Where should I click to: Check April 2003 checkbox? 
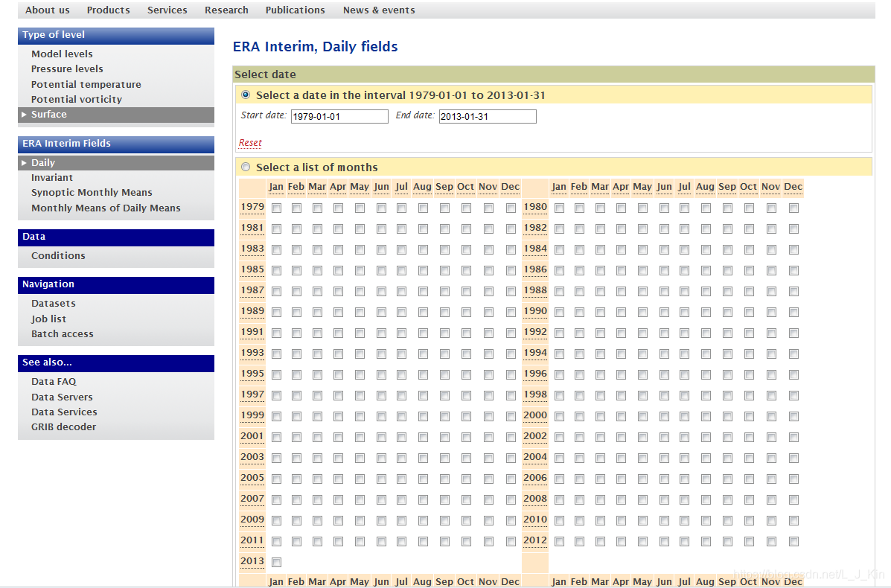[x=338, y=458]
